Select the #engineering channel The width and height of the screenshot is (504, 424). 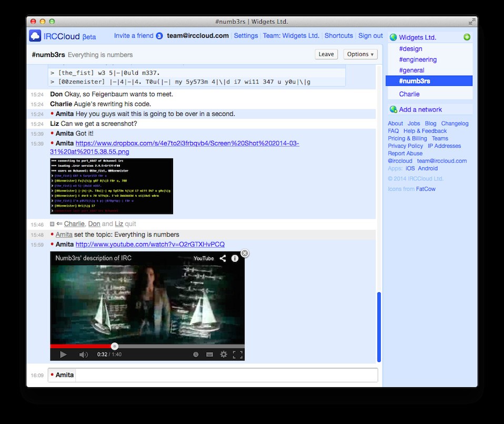[x=418, y=59]
